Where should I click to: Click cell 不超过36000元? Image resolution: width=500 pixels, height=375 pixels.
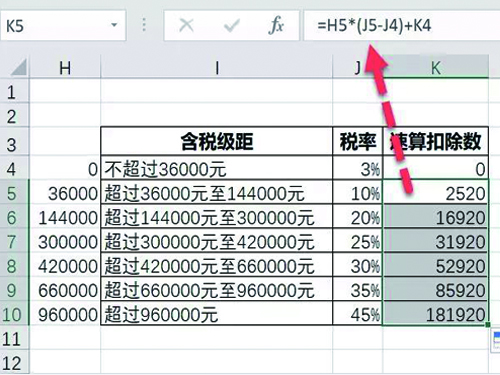(217, 169)
